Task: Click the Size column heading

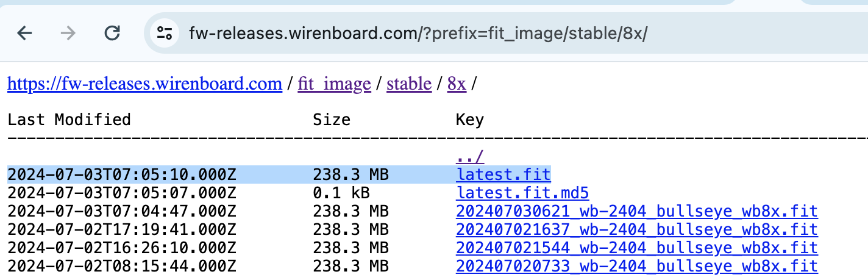Action: 332,120
